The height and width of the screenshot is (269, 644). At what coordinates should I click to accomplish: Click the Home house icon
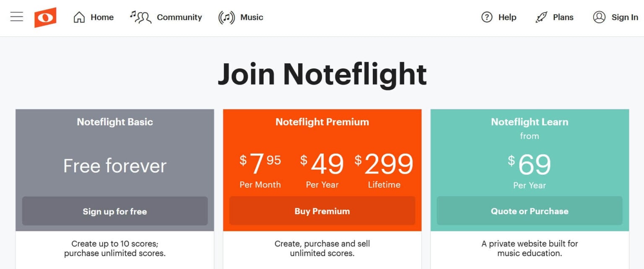79,17
